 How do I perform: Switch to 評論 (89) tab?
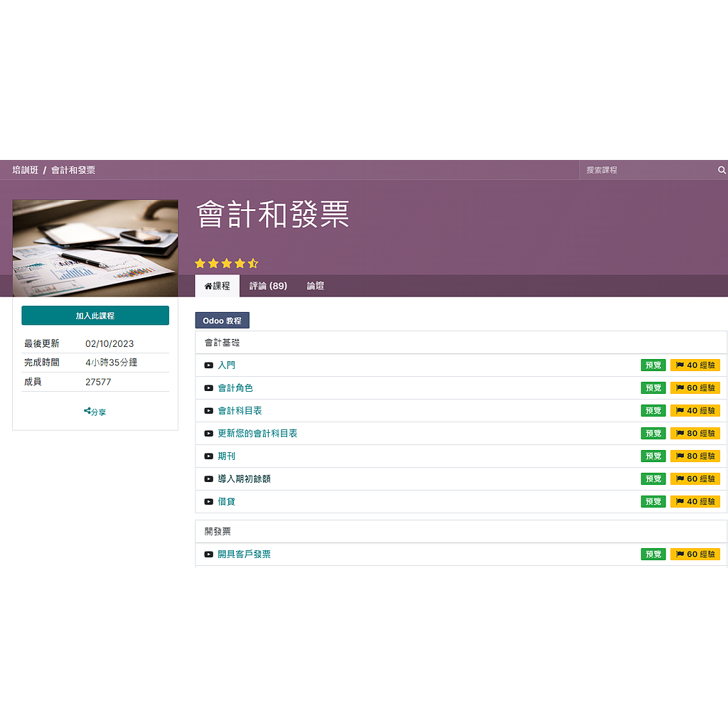pos(268,286)
